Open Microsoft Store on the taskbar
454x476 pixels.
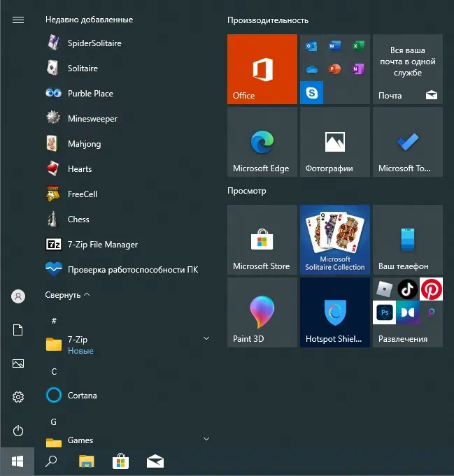point(120,461)
